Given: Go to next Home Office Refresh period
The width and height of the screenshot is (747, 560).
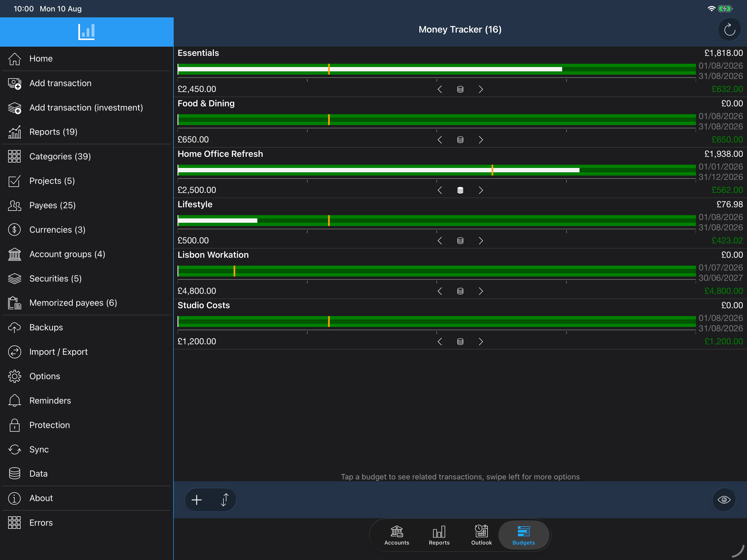Looking at the screenshot, I should coord(481,190).
